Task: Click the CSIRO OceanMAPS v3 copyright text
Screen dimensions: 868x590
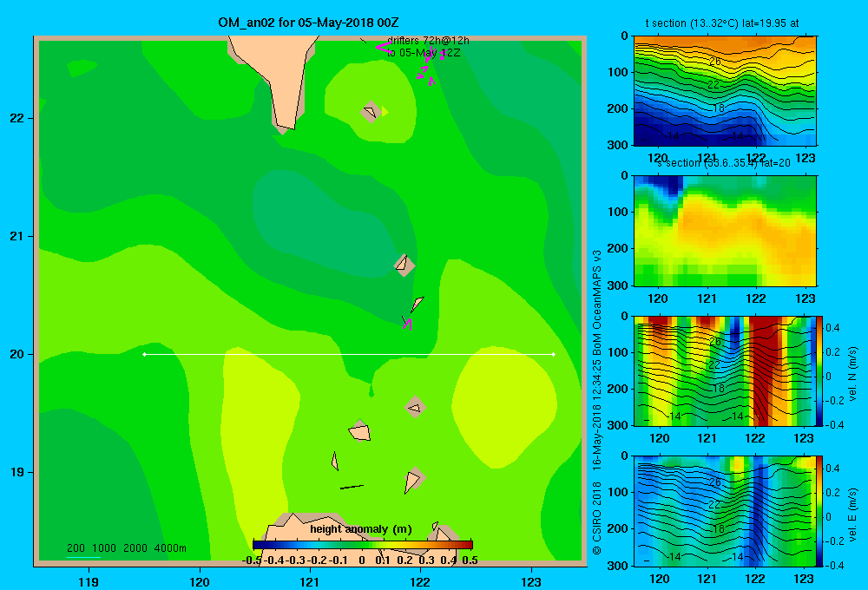Action: click(x=597, y=403)
